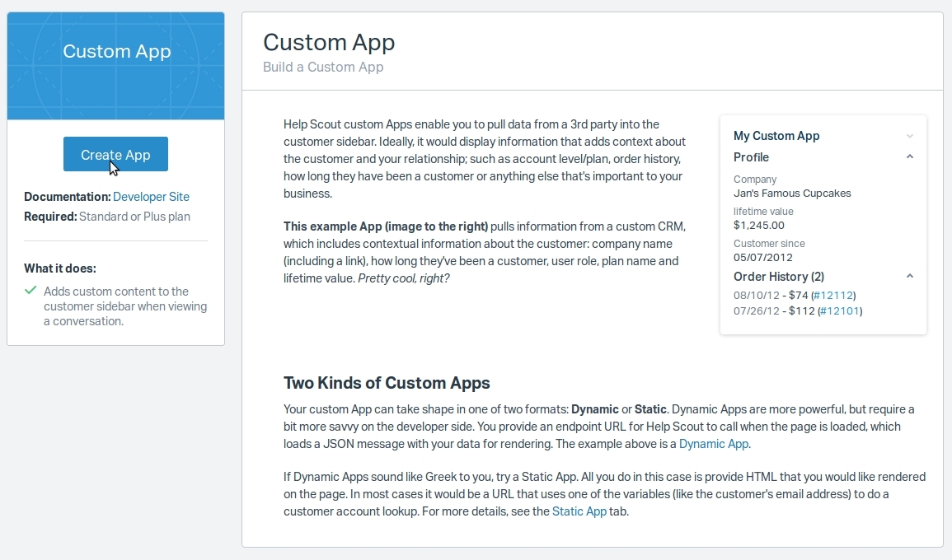Screen dimensions: 952x560
Task: Click the Profile section label
Action: coord(751,157)
